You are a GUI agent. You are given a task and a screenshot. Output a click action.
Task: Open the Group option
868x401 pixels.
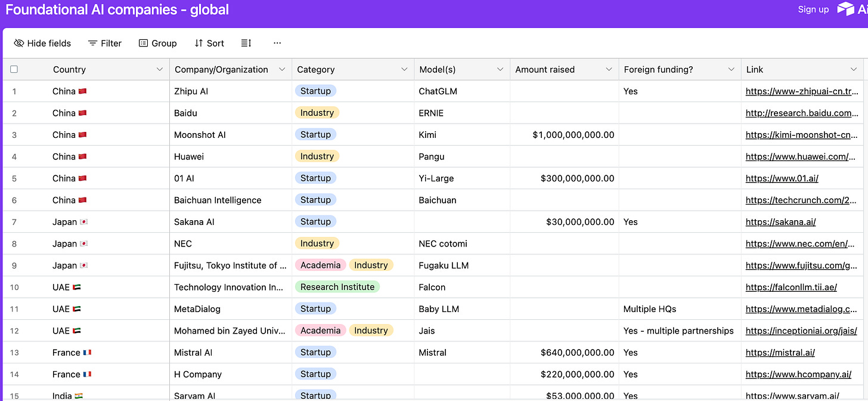[x=157, y=43]
